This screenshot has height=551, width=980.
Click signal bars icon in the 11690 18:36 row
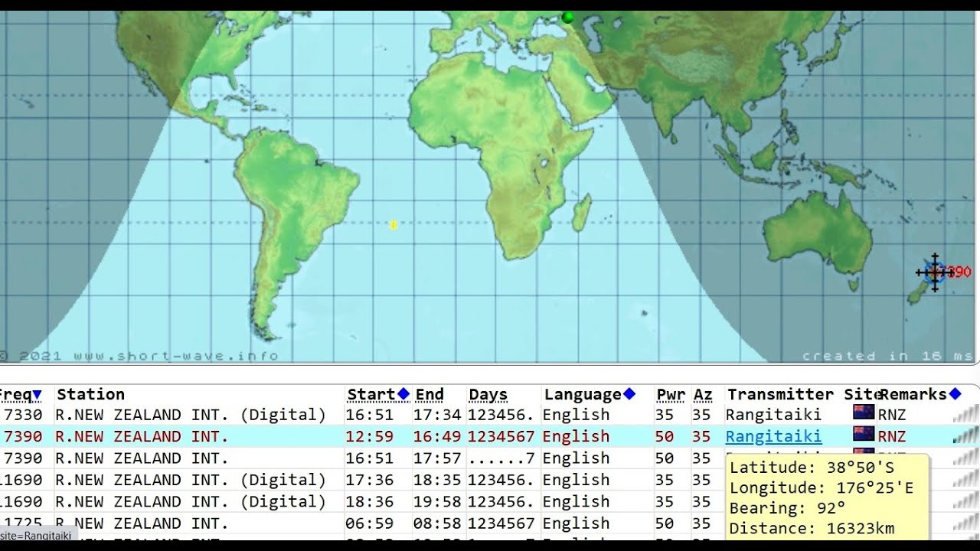pyautogui.click(x=966, y=501)
